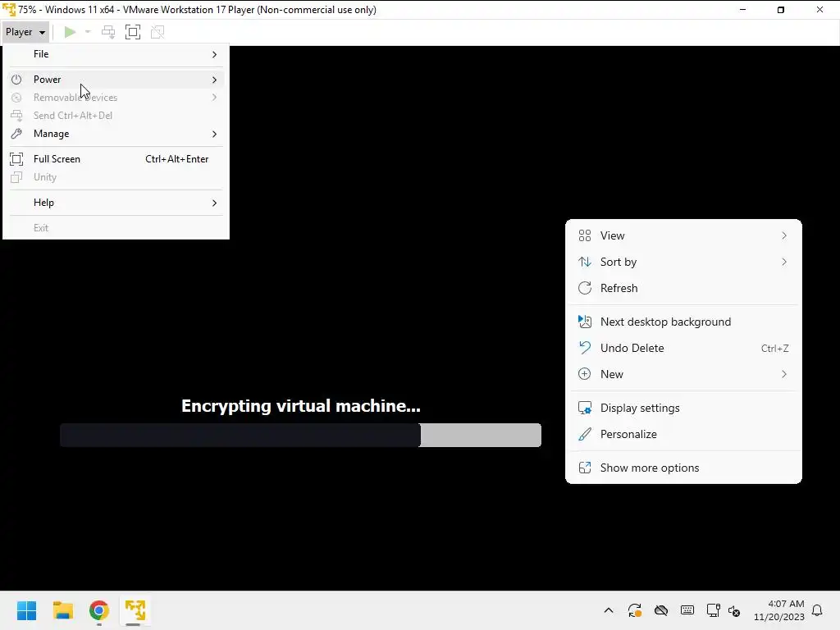The width and height of the screenshot is (840, 630).
Task: Open File Explorer from taskbar
Action: 62,610
